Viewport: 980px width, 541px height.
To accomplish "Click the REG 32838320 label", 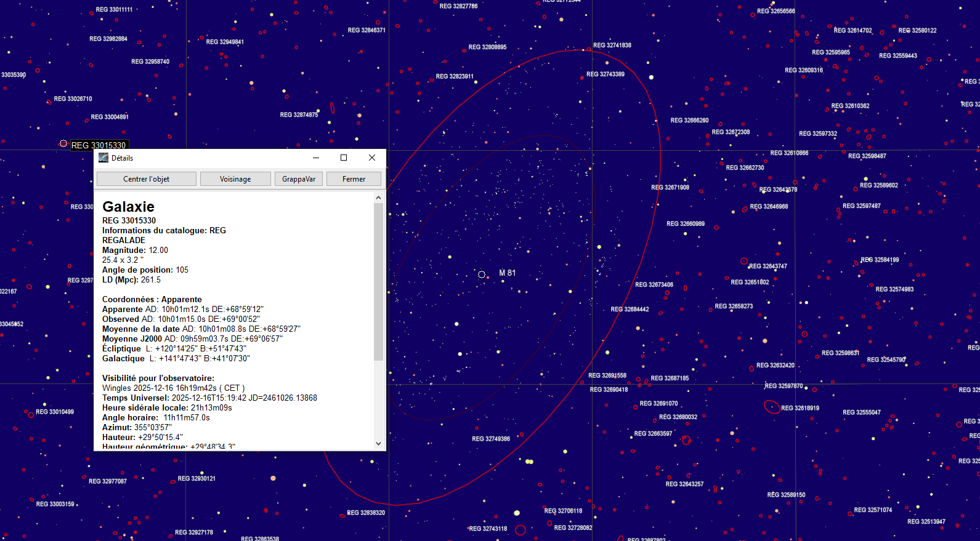I will point(366,512).
